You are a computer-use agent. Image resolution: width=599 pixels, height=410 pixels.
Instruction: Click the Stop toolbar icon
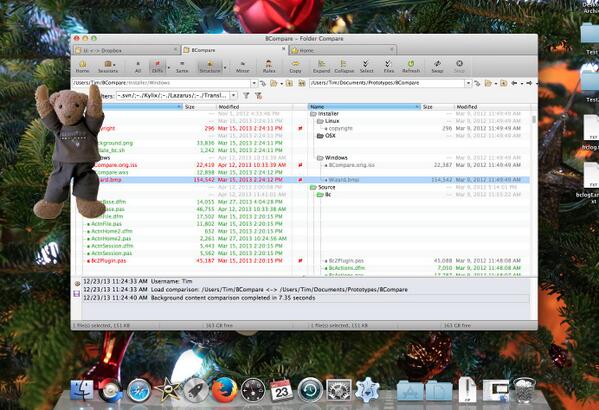pyautogui.click(x=460, y=66)
